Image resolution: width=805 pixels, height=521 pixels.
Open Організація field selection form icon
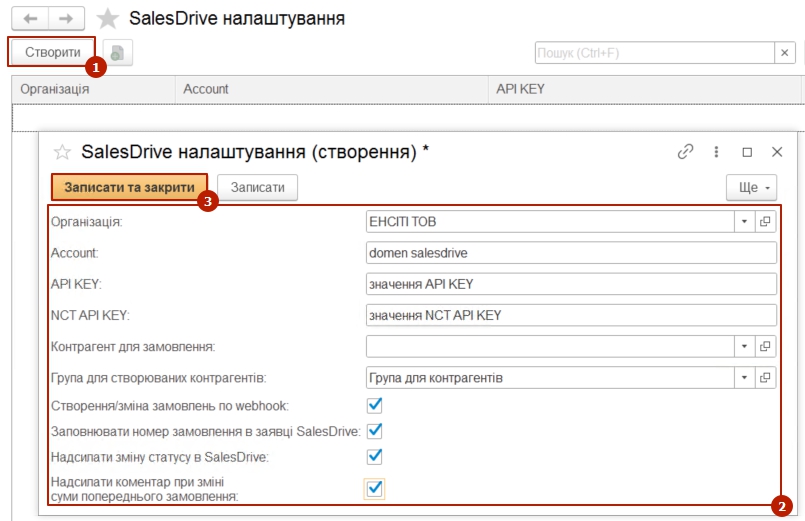tap(766, 221)
